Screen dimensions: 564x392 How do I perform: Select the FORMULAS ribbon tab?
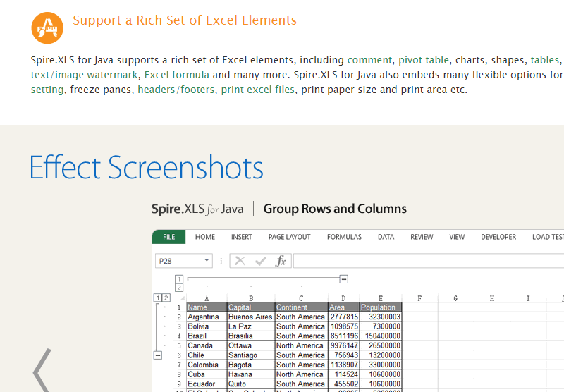click(x=344, y=237)
